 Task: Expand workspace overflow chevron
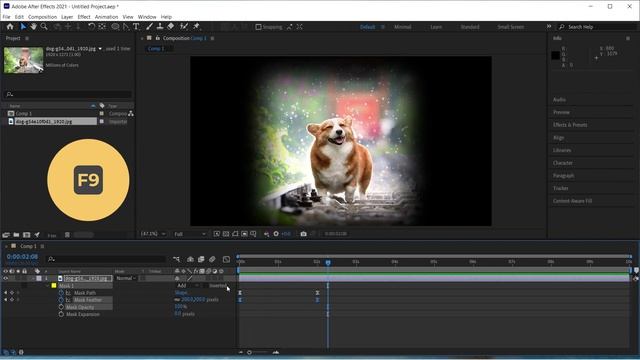[x=549, y=27]
